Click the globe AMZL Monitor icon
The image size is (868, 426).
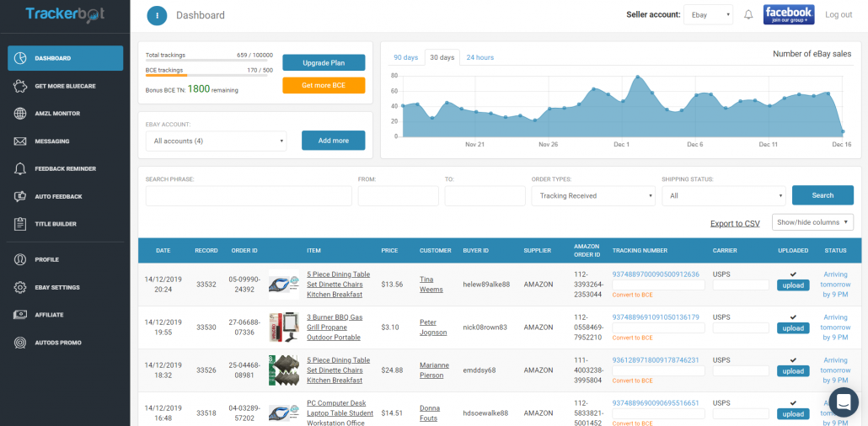[20, 114]
